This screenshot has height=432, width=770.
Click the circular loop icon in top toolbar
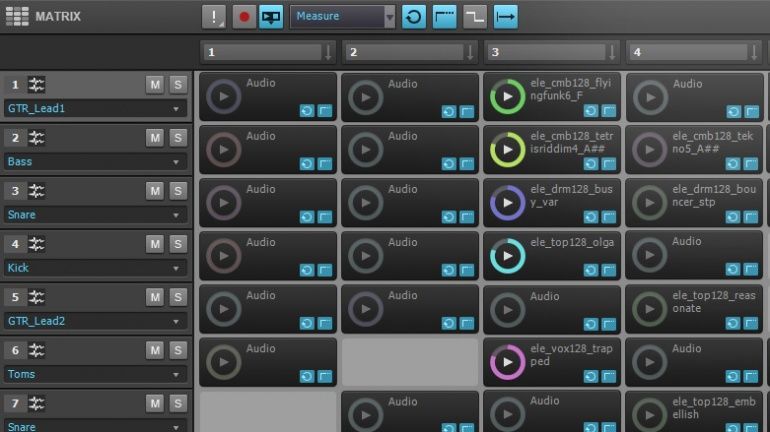(x=414, y=16)
